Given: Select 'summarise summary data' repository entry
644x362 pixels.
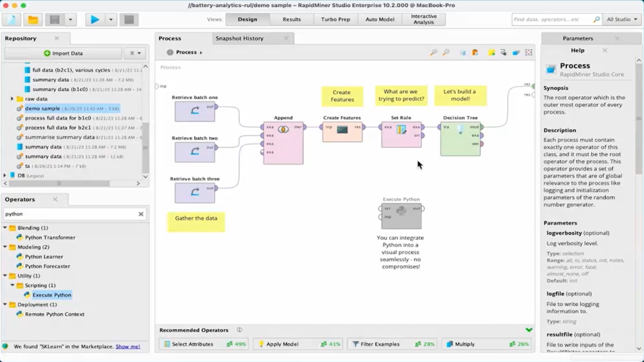Looking at the screenshot, I should (79, 137).
